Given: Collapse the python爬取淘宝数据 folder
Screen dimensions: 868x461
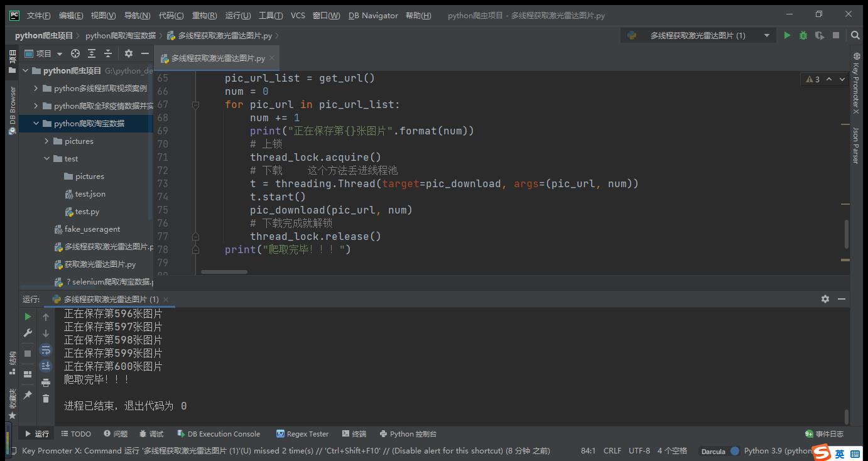Looking at the screenshot, I should coord(36,124).
